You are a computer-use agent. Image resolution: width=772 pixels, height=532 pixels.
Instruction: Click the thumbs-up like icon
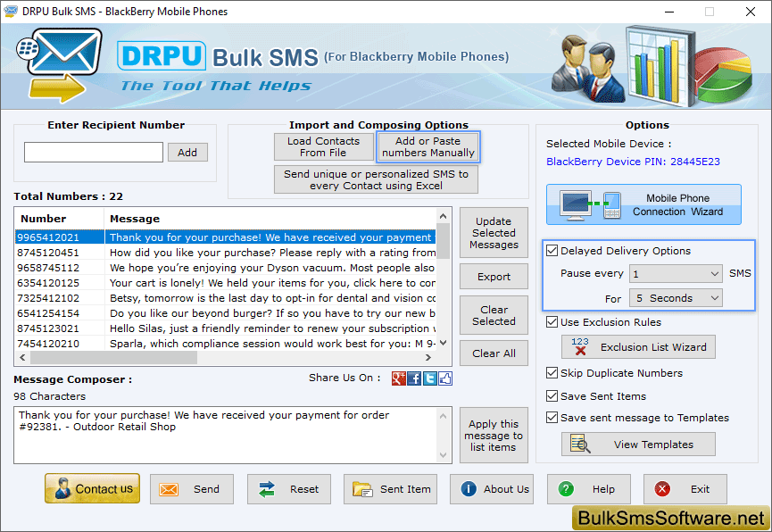point(445,378)
